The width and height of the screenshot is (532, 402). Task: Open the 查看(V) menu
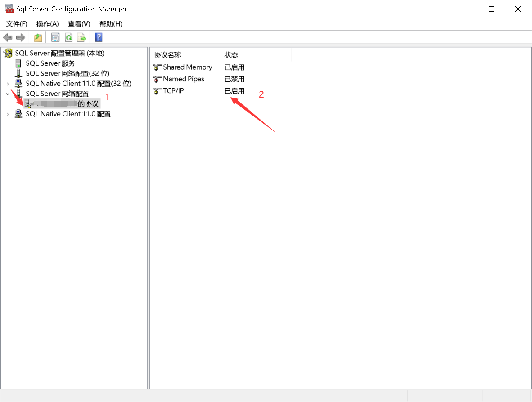point(79,24)
